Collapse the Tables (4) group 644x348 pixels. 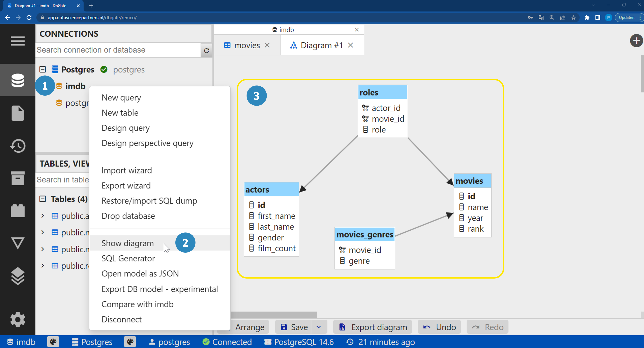coord(43,199)
